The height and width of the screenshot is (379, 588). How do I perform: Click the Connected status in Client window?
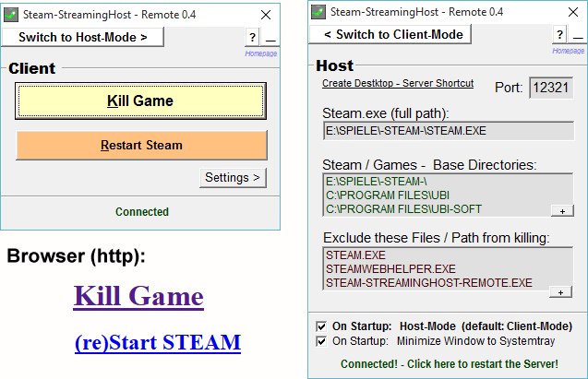click(x=142, y=212)
